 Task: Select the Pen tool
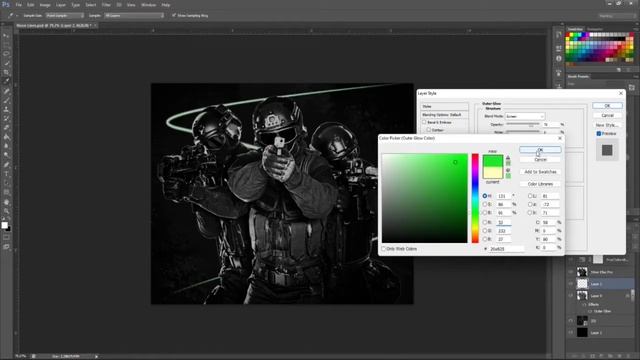pyautogui.click(x=6, y=165)
